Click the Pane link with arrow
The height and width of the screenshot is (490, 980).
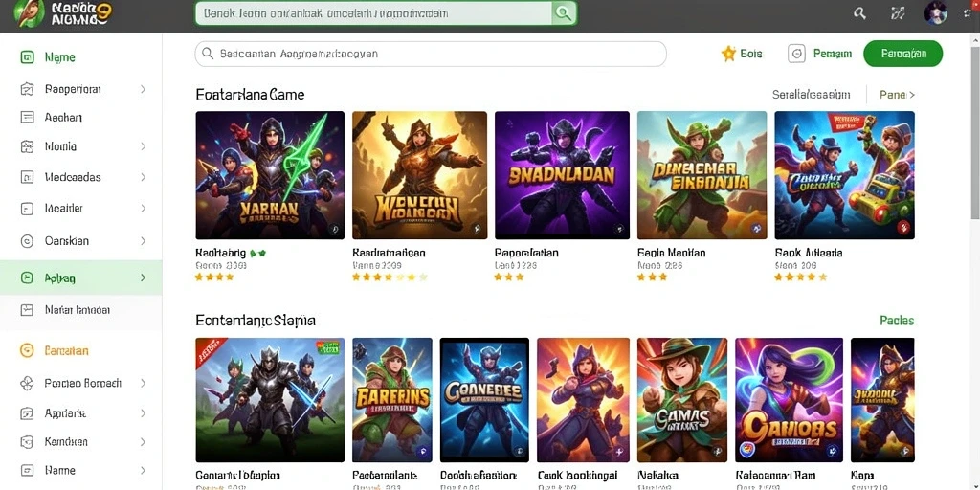click(898, 95)
